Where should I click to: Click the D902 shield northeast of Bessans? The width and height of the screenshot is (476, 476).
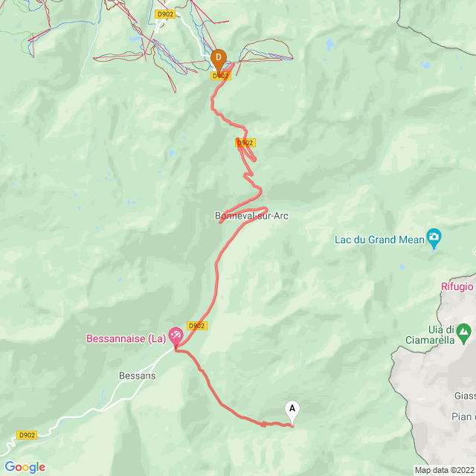click(x=197, y=326)
